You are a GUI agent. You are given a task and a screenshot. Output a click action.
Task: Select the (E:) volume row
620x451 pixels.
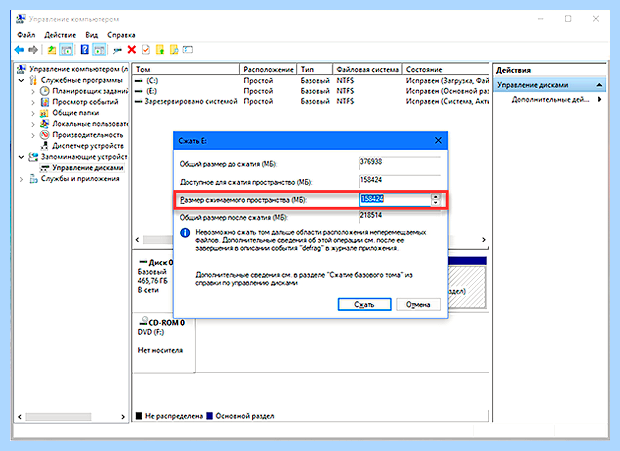(x=311, y=91)
